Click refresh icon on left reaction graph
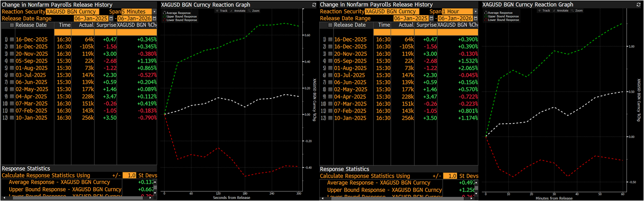 (x=314, y=4)
